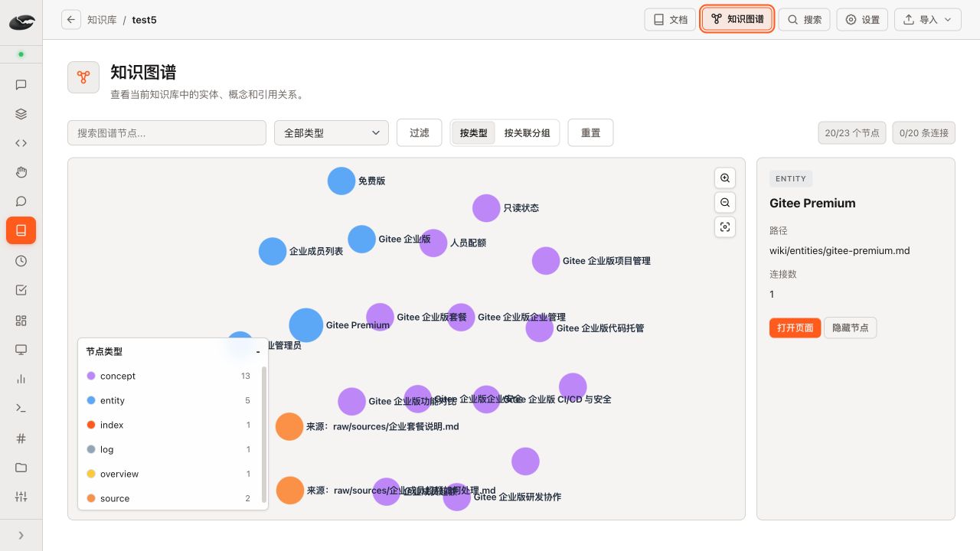Click the 隐藏节点 button
This screenshot has height=551, width=980.
point(851,328)
